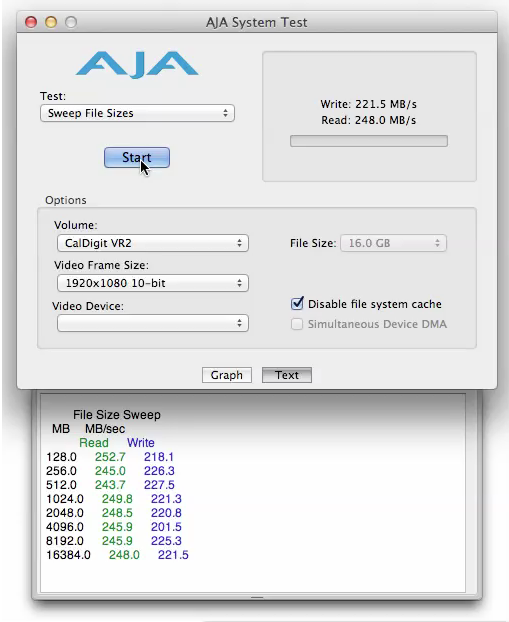Switch to the Graph view

click(227, 375)
